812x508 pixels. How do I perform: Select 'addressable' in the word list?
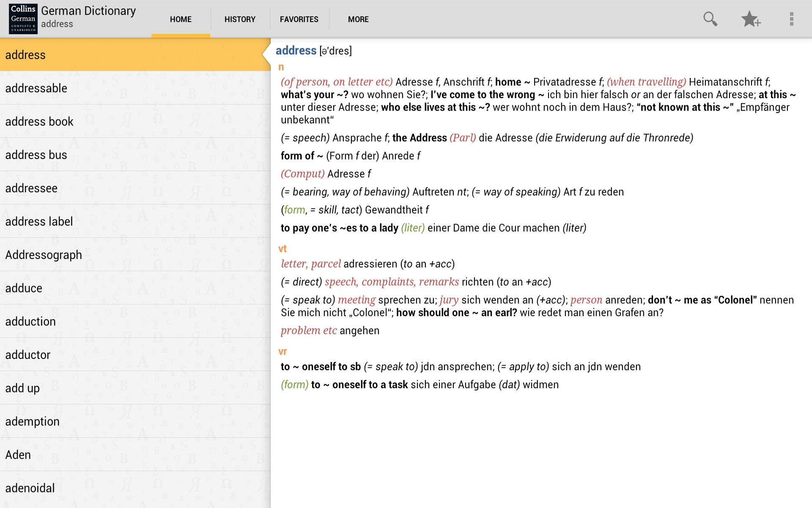(36, 88)
